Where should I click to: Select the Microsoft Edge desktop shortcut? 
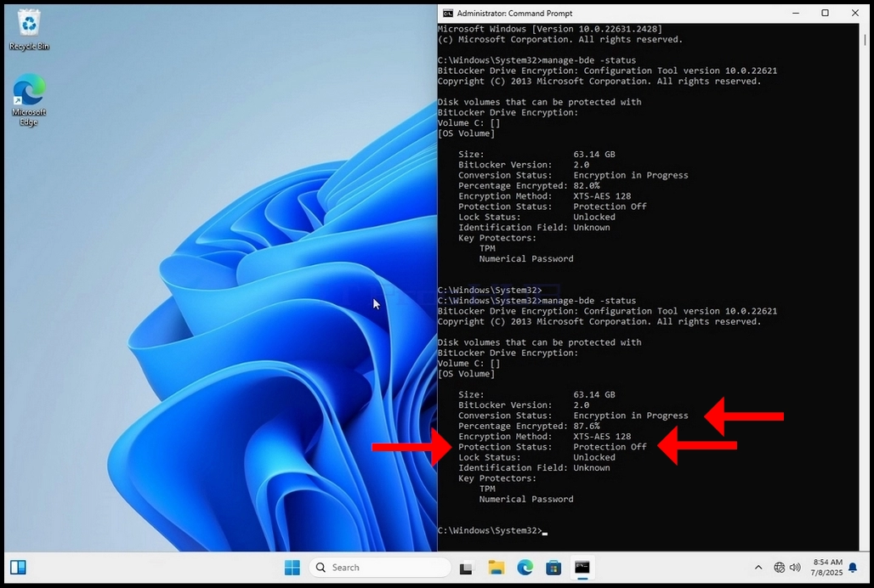pos(29,100)
